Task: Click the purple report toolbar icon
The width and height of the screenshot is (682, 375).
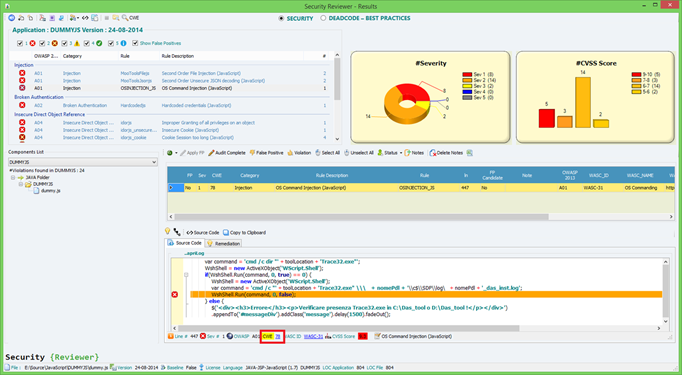Action: coord(52,18)
